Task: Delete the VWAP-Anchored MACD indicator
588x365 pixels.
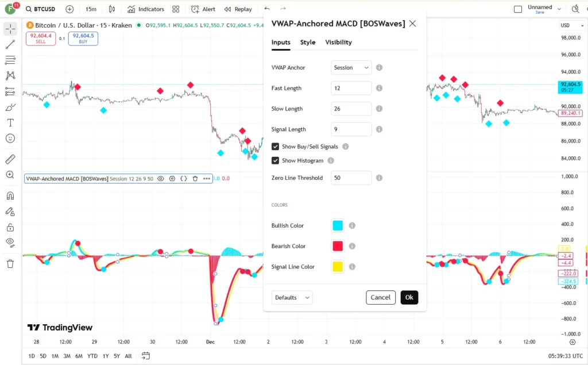Action: tap(195, 179)
